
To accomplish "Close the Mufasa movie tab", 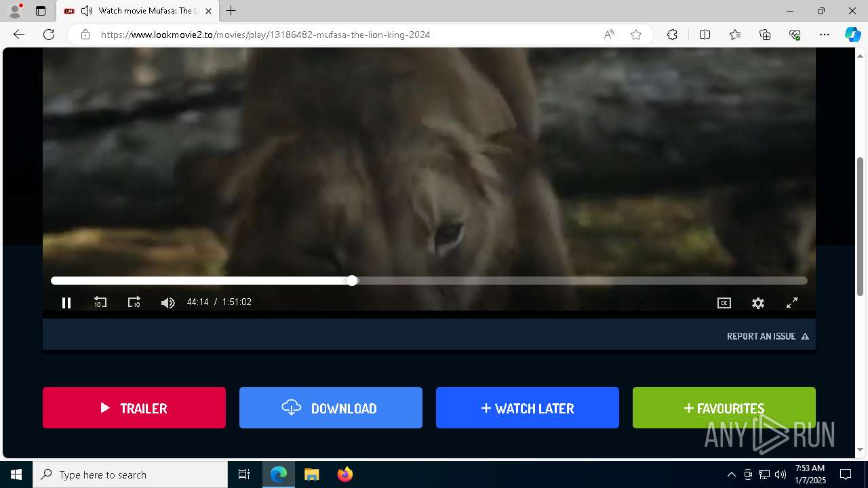I will (x=208, y=11).
